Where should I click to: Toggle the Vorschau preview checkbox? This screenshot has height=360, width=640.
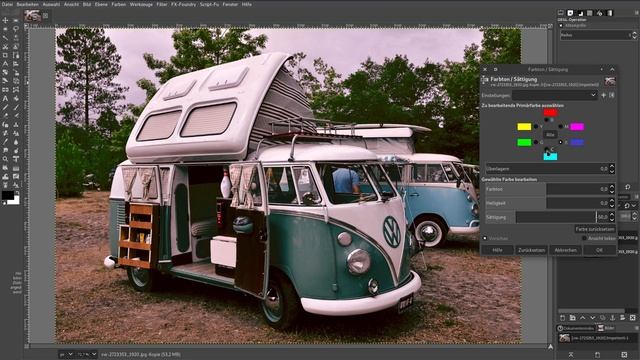tap(485, 238)
